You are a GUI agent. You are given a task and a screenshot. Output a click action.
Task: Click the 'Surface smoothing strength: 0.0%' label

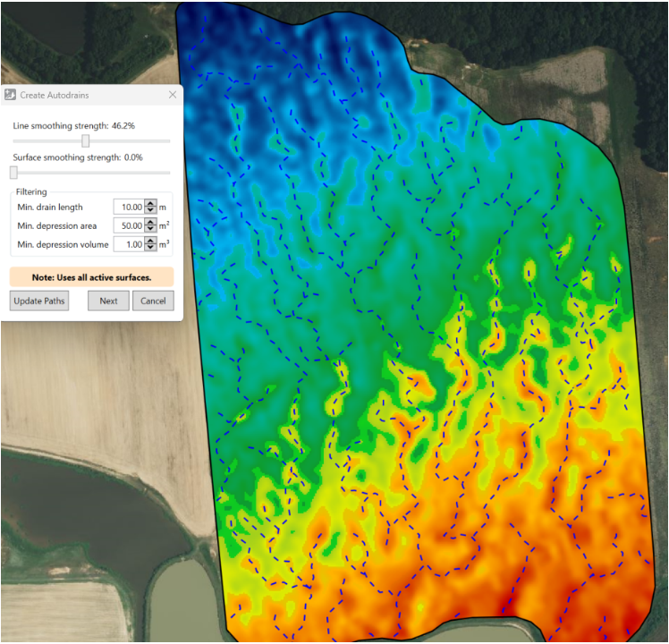(x=78, y=157)
